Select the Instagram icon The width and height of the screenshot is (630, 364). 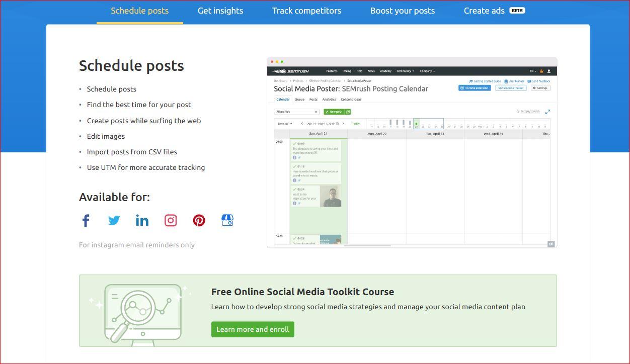tap(171, 220)
